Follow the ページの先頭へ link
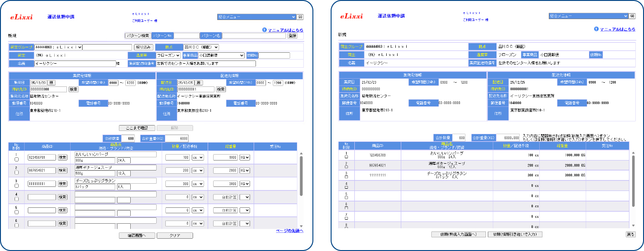 pos(290,231)
